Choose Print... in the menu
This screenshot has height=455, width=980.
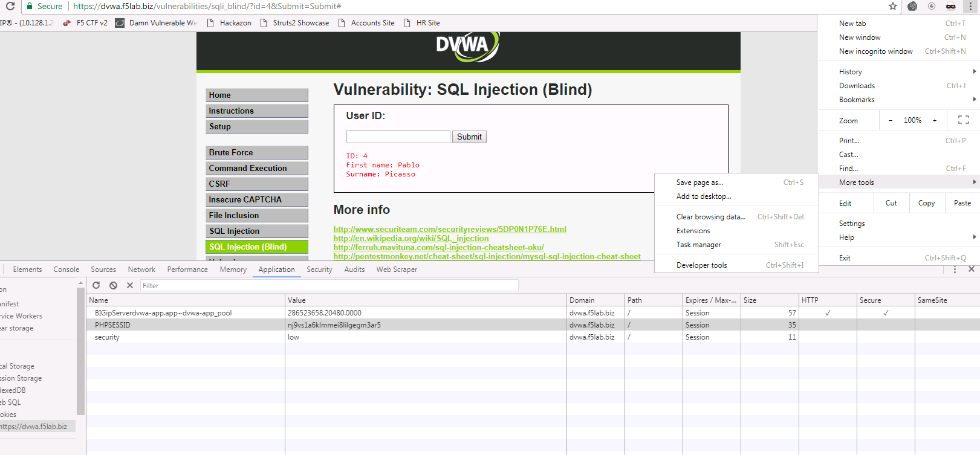(898, 141)
